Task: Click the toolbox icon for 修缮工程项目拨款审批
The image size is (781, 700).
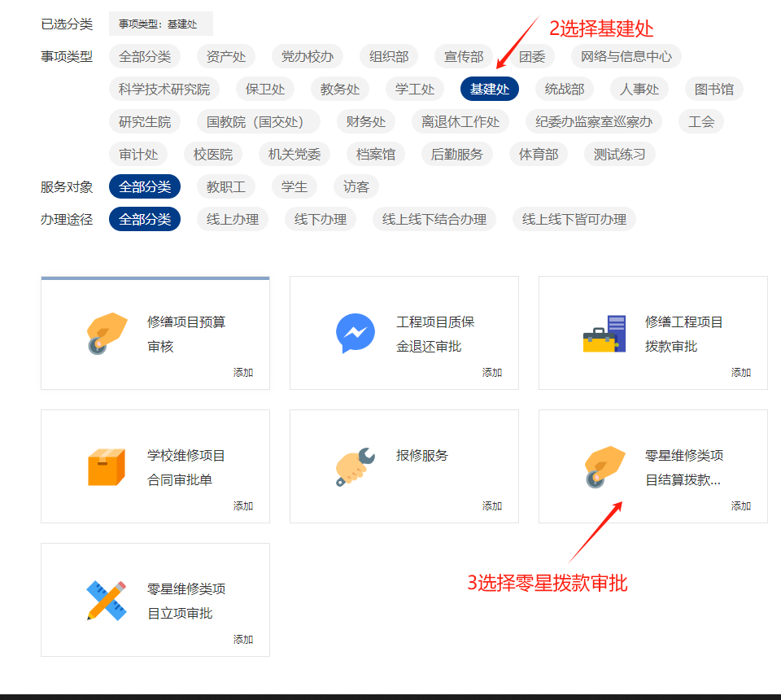Action: (604, 334)
